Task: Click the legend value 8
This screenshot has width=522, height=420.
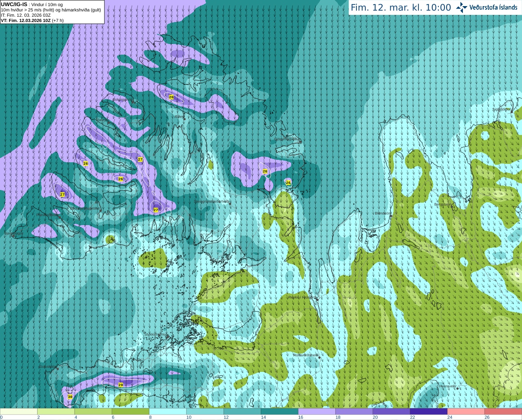Action: coord(150,418)
